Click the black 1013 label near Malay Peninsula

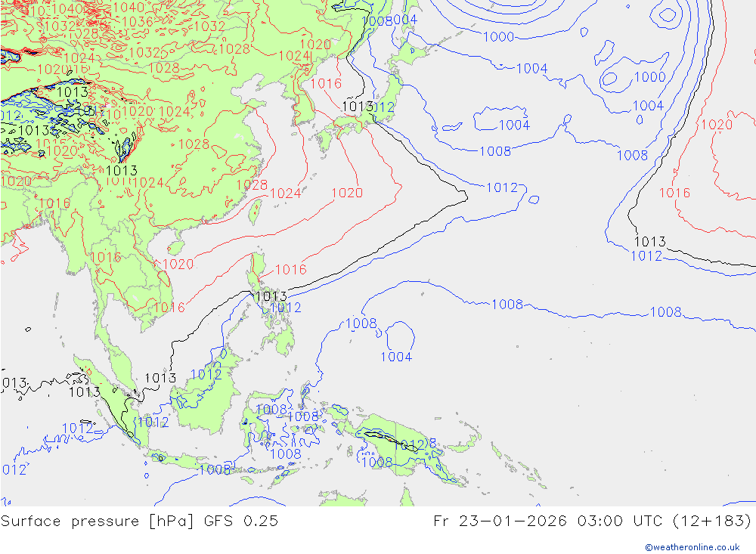point(160,378)
